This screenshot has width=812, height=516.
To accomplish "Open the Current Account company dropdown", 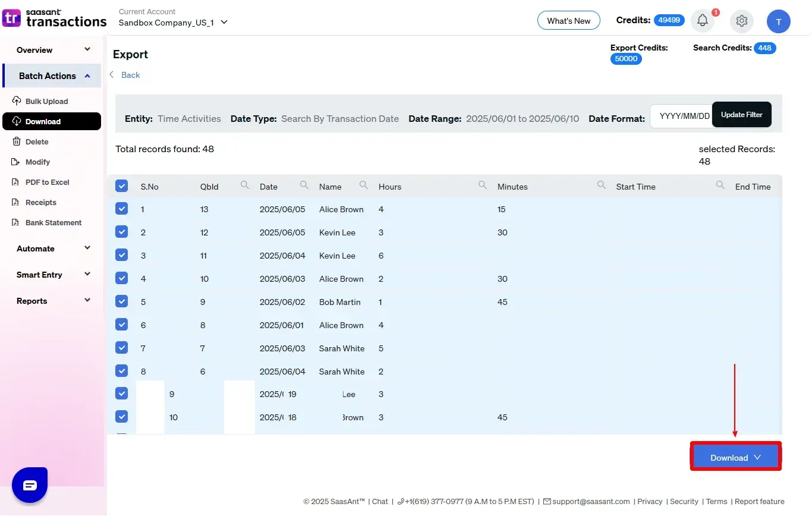I will pyautogui.click(x=173, y=23).
